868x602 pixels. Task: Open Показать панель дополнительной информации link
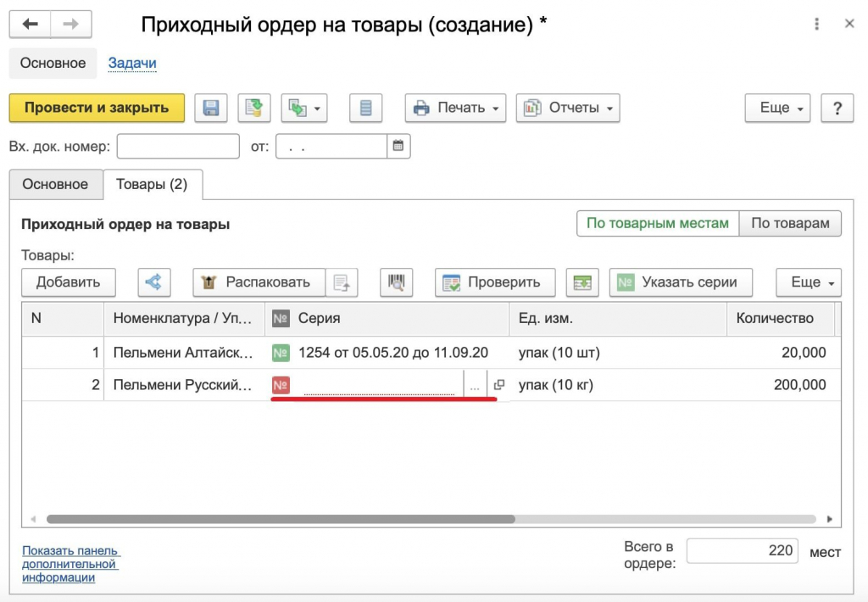tap(71, 564)
